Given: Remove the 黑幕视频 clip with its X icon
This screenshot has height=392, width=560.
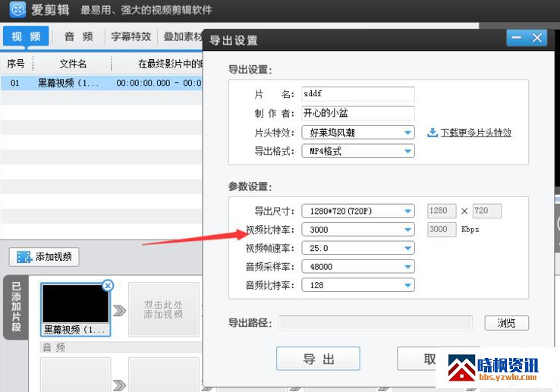Looking at the screenshot, I should [108, 285].
